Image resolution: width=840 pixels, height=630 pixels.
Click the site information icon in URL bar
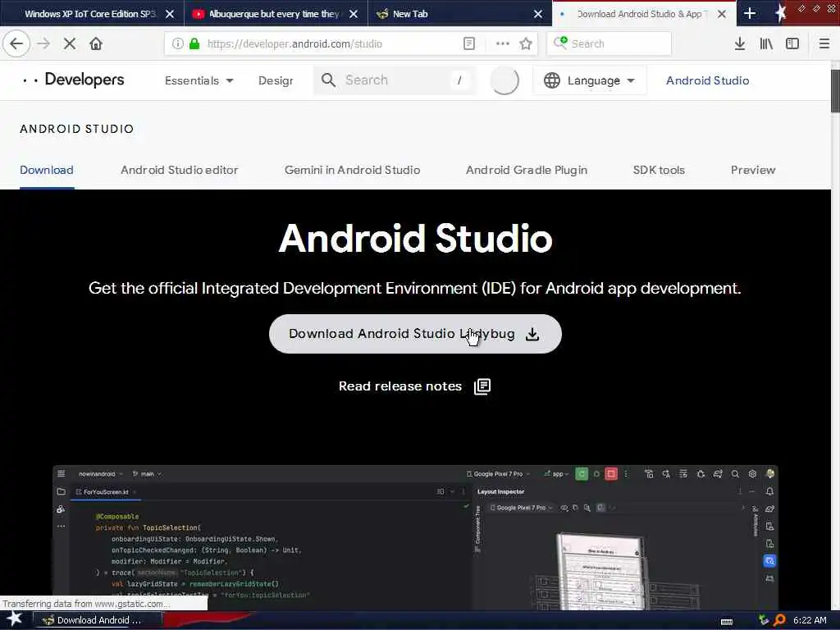click(177, 43)
